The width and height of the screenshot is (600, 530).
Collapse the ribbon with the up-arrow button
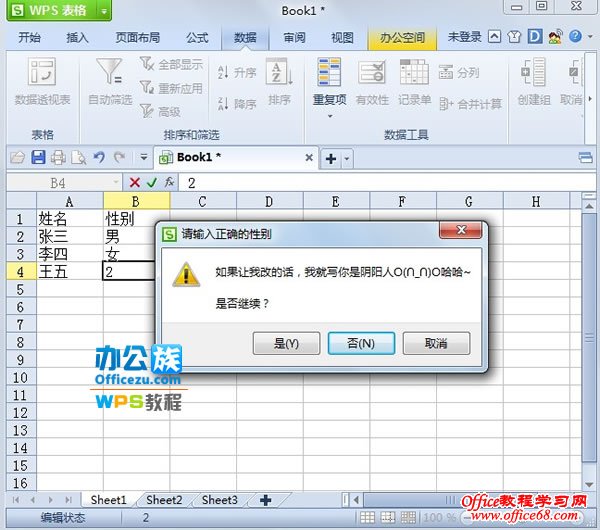pyautogui.click(x=494, y=37)
